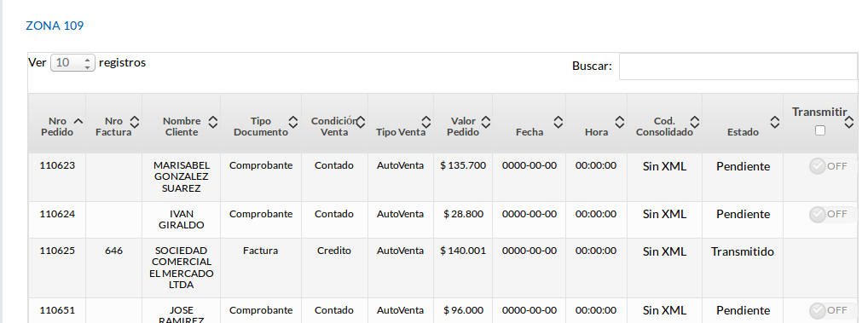Click sort arrows on Nro Factura column
The height and width of the screenshot is (323, 868).
coord(134,122)
